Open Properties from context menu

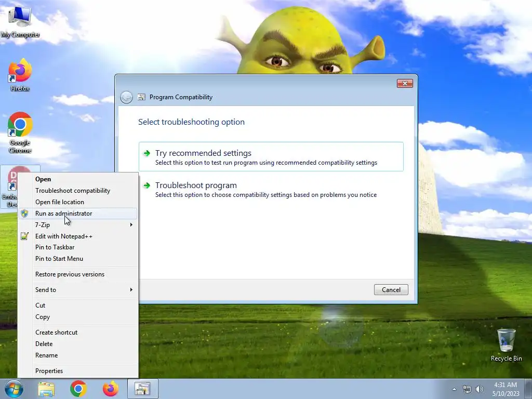click(x=78, y=371)
